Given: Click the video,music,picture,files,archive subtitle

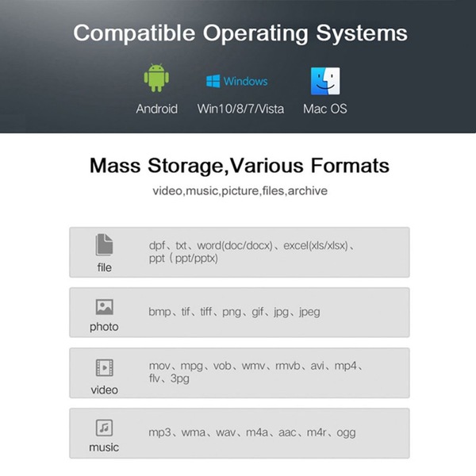Looking at the screenshot, I should pos(240,191).
